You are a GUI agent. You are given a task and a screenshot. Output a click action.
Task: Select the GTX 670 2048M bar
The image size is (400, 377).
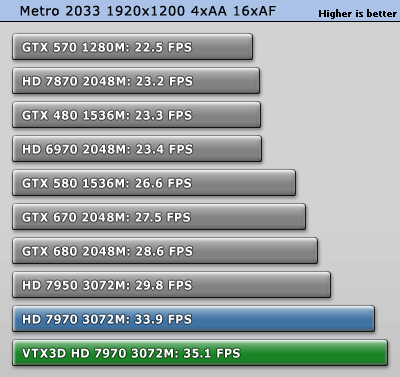pos(159,217)
